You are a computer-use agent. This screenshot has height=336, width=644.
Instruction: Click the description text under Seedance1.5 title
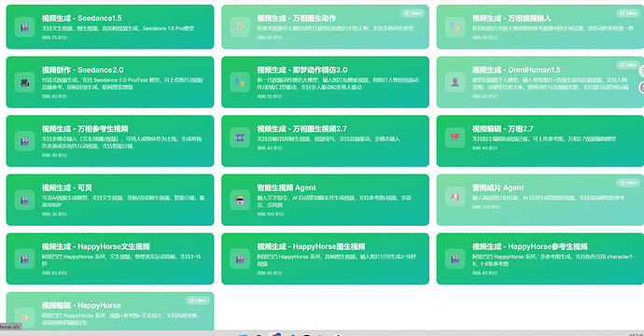tap(118, 28)
